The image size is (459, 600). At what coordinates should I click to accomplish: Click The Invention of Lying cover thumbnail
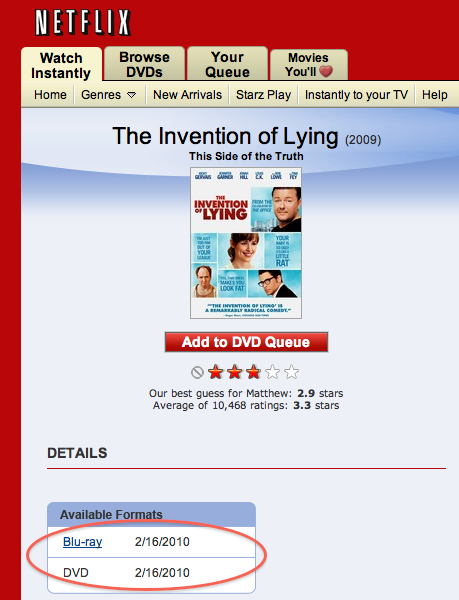click(x=246, y=243)
